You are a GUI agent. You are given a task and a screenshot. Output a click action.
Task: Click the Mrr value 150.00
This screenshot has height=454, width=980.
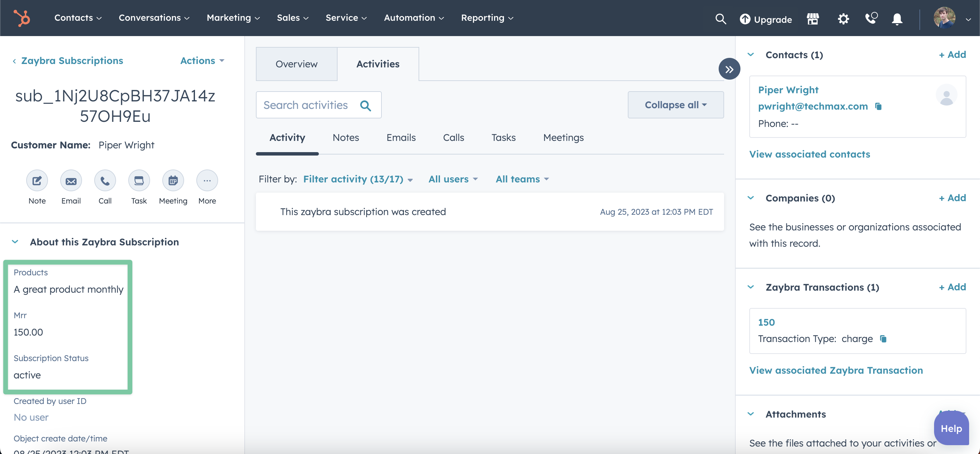click(28, 332)
